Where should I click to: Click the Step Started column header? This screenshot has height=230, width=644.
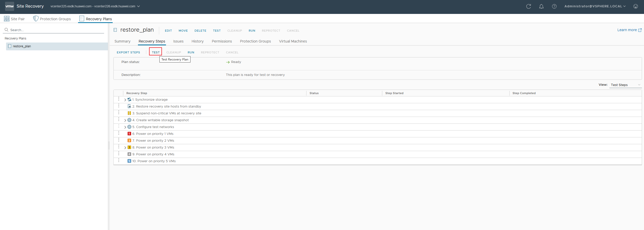point(446,93)
